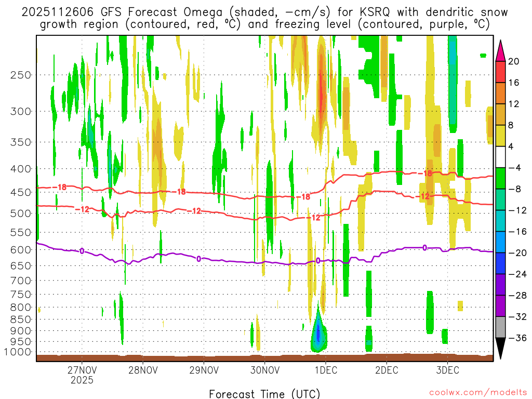The width and height of the screenshot is (532, 399).
Task: Click the Forecast Time (UTC) axis title
Action: click(264, 394)
